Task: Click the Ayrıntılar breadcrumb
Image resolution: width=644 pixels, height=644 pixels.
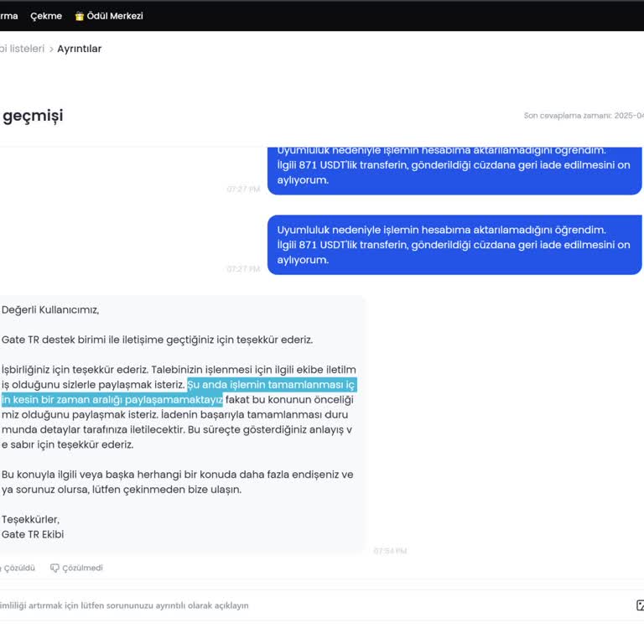Action: point(80,49)
